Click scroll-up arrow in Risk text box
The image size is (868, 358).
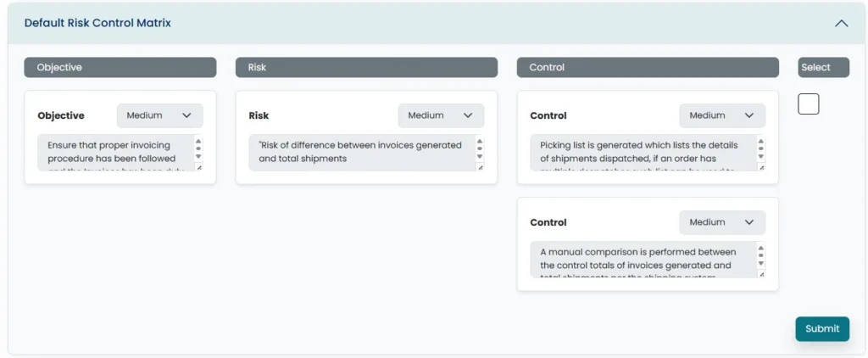(480, 142)
